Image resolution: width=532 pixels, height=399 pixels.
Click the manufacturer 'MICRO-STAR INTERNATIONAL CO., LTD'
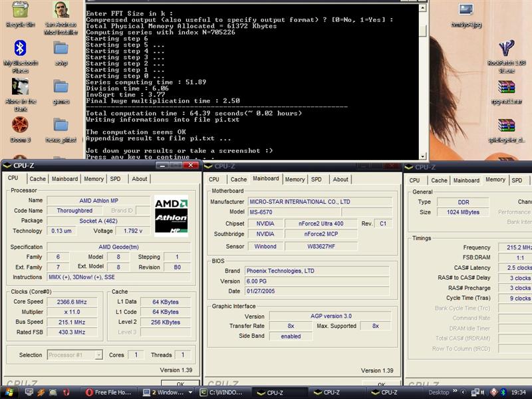click(320, 202)
